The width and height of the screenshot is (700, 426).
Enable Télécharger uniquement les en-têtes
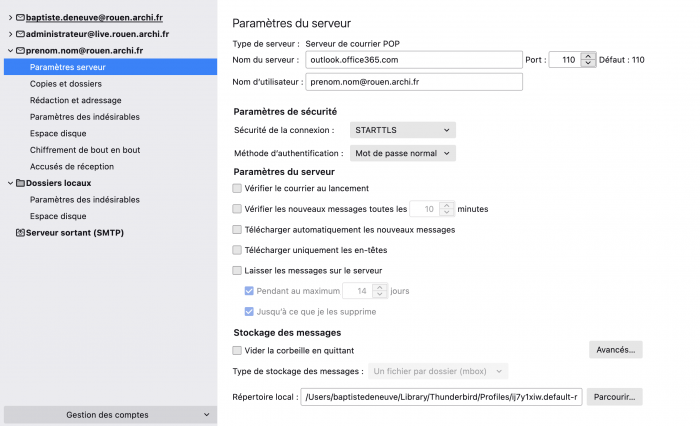pyautogui.click(x=237, y=250)
